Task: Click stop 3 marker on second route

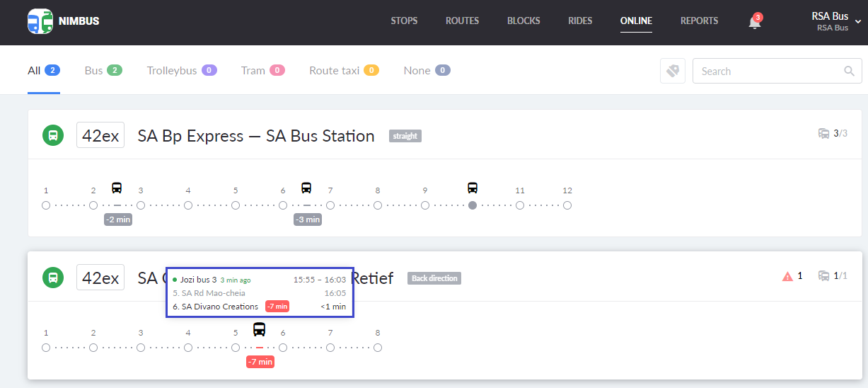Action: coord(141,348)
